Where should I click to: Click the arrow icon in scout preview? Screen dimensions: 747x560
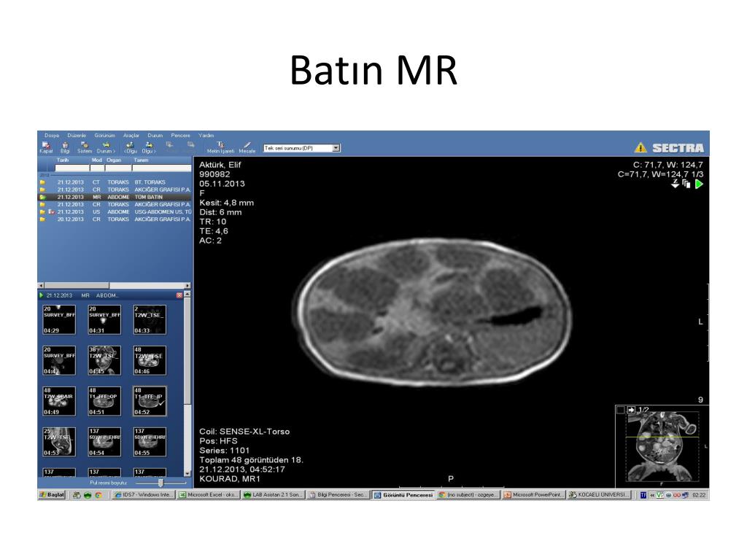(x=631, y=410)
